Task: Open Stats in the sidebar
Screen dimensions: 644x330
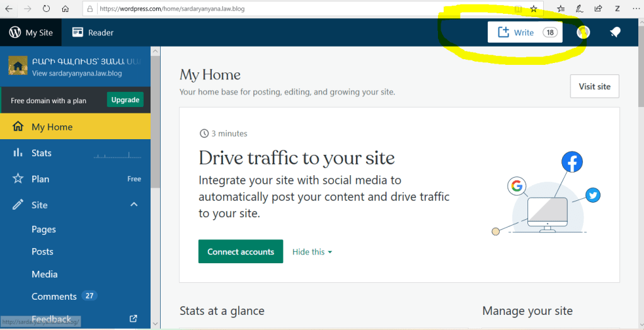Action: pos(42,153)
